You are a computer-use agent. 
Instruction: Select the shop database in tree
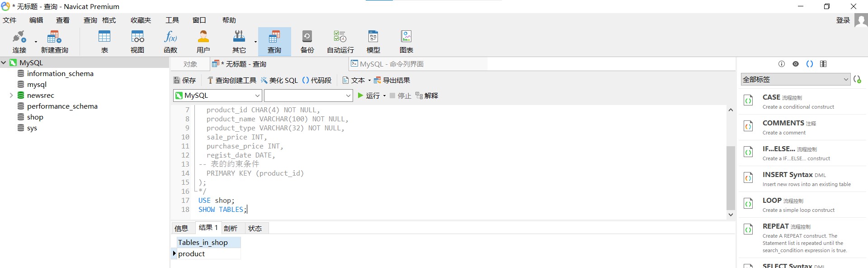pyautogui.click(x=35, y=117)
